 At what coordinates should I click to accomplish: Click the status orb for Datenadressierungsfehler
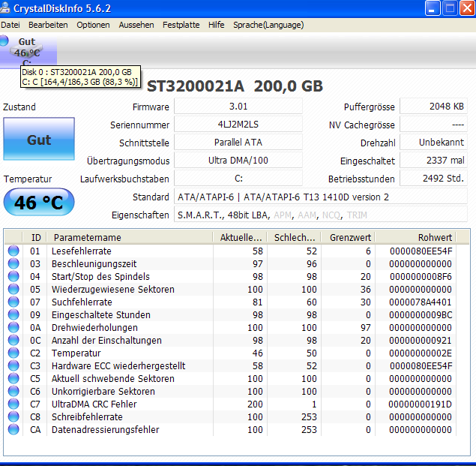pos(13,429)
